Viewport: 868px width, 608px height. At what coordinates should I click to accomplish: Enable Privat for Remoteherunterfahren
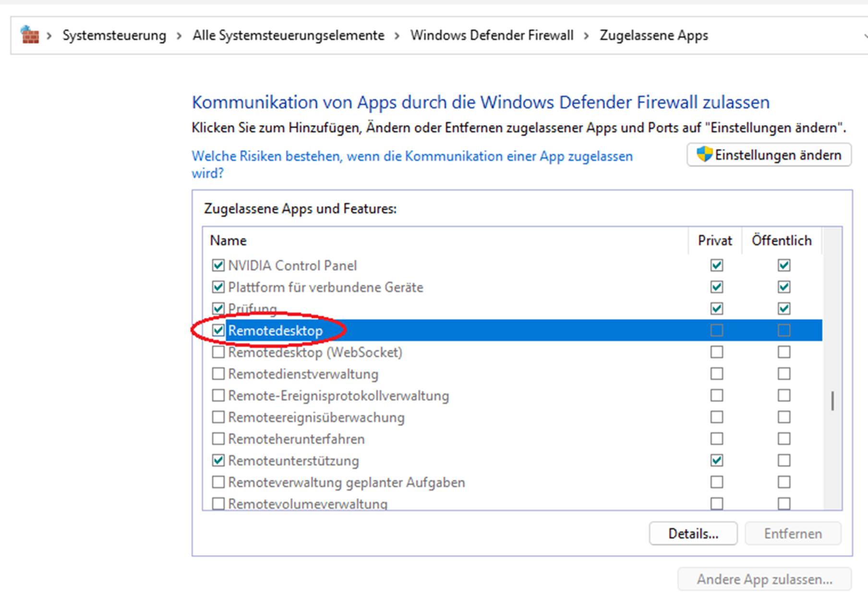(717, 438)
